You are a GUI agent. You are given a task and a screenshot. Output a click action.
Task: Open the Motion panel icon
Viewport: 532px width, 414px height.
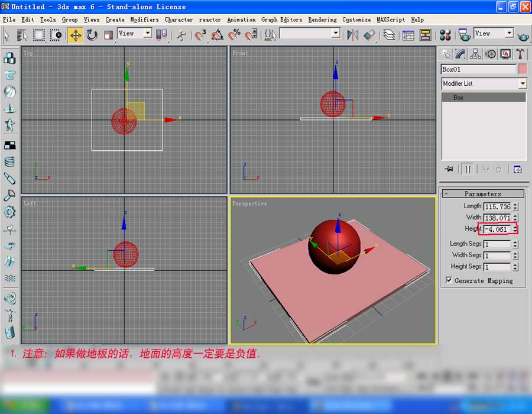[x=491, y=54]
